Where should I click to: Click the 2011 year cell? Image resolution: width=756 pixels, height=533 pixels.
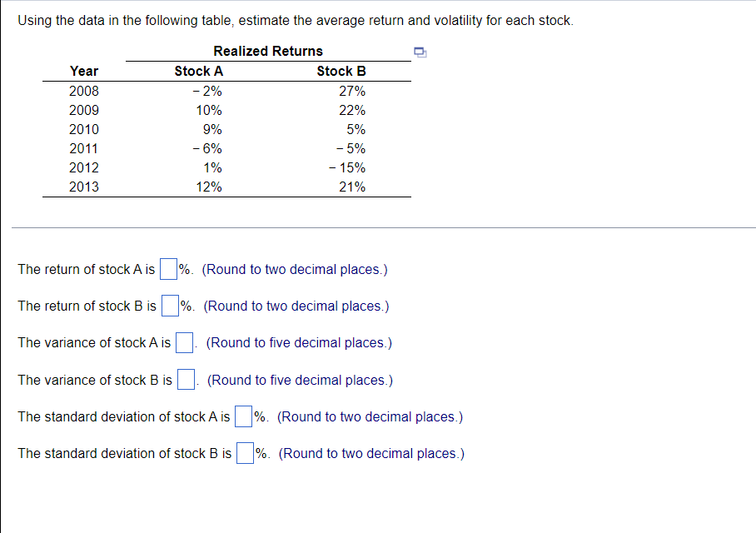pyautogui.click(x=84, y=148)
